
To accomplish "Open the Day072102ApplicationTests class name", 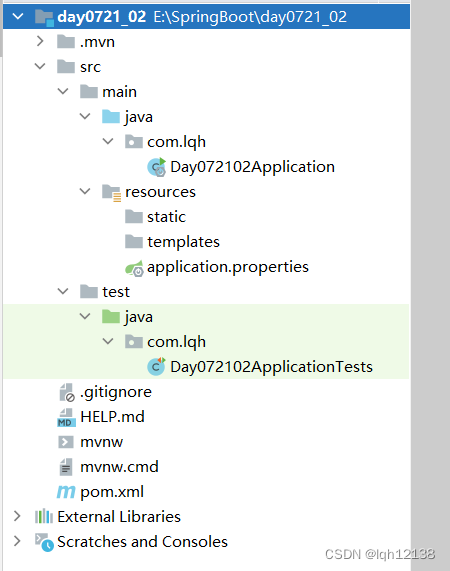I will coord(271,367).
